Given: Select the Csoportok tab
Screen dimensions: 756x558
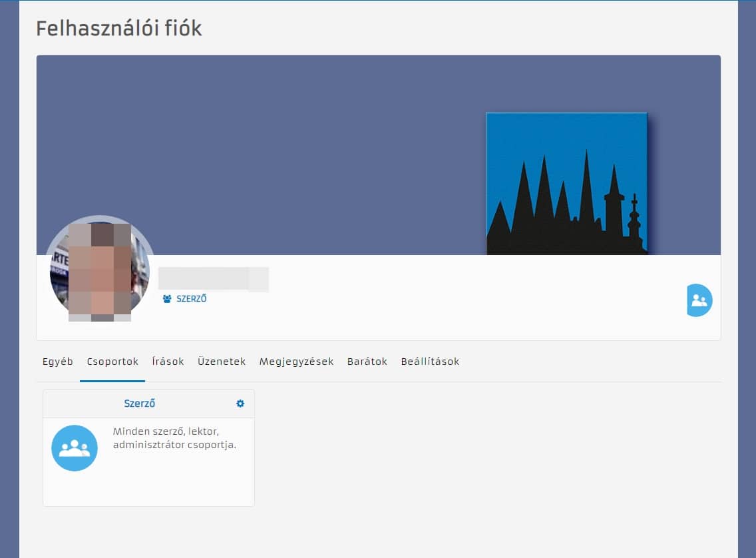Looking at the screenshot, I should click(x=112, y=362).
